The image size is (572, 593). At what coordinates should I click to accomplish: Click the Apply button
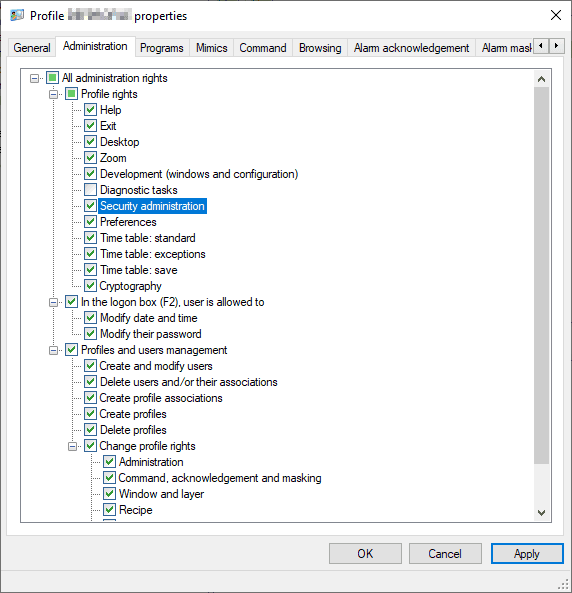click(527, 554)
